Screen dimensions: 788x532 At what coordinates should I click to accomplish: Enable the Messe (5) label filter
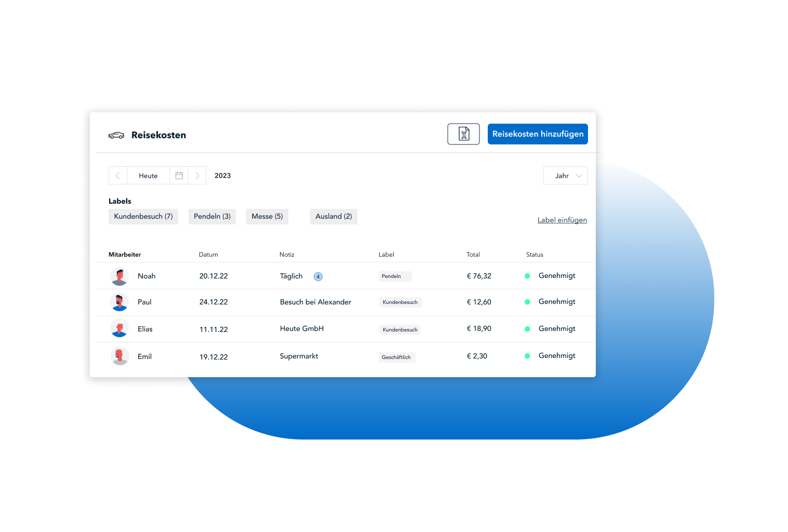[267, 217]
